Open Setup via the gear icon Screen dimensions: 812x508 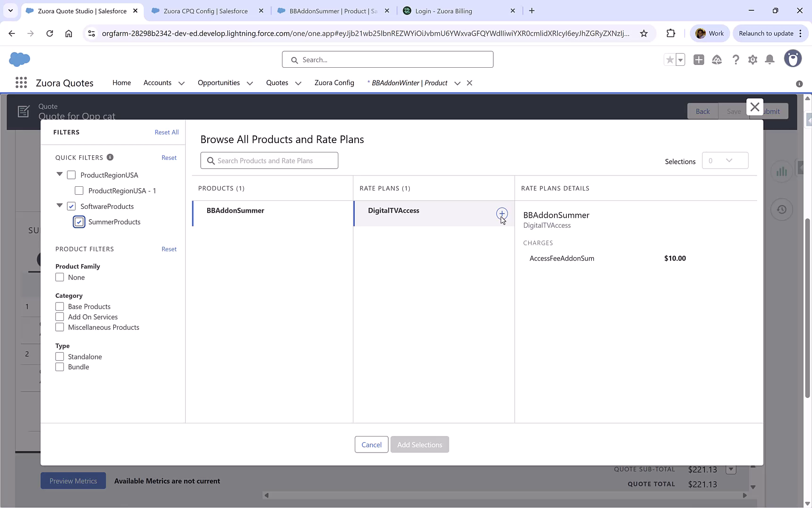[752, 60]
